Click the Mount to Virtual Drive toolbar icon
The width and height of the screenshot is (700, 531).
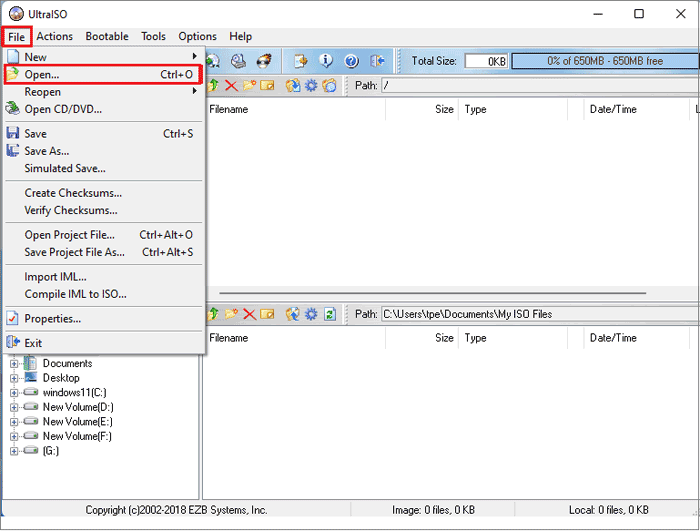tap(213, 61)
